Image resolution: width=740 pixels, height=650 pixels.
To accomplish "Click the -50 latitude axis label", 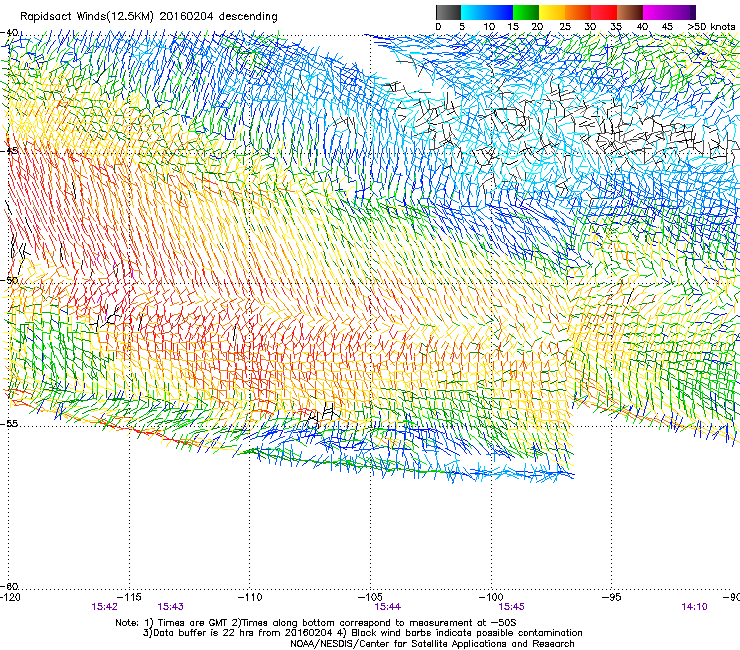I will 9,280.
